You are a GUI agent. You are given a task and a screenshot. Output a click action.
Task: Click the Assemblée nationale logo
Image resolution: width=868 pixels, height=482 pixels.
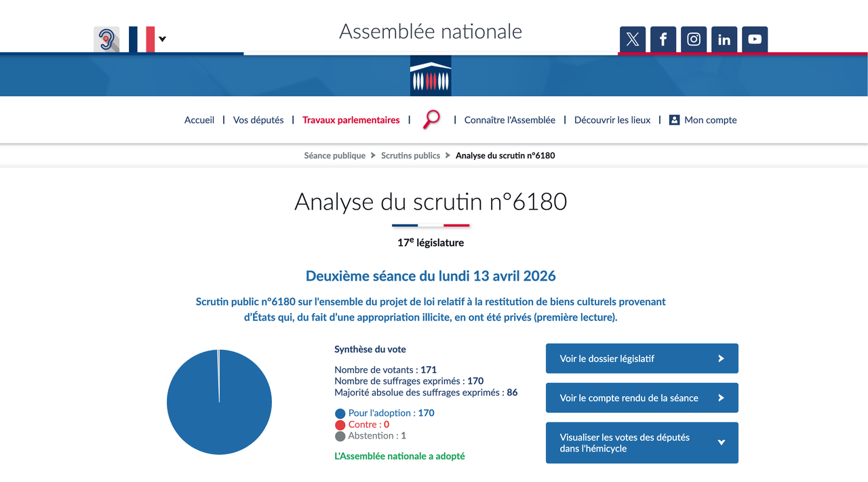(431, 76)
